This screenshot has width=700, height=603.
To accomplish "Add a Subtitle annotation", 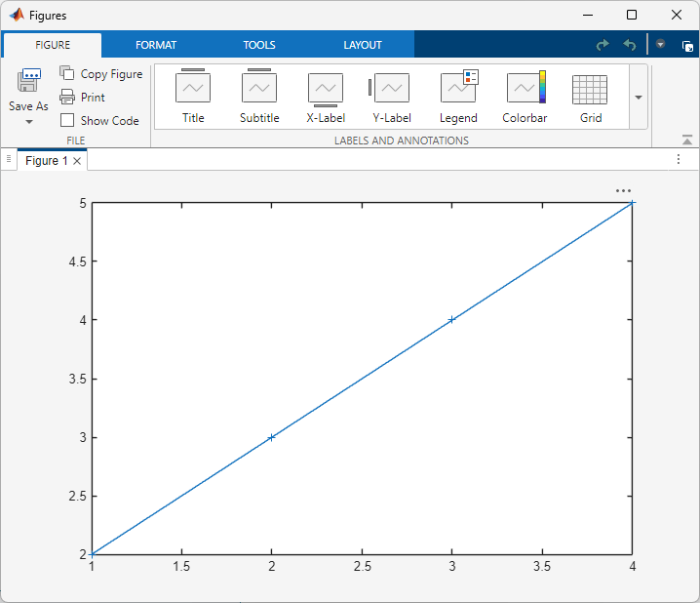I will tap(259, 97).
